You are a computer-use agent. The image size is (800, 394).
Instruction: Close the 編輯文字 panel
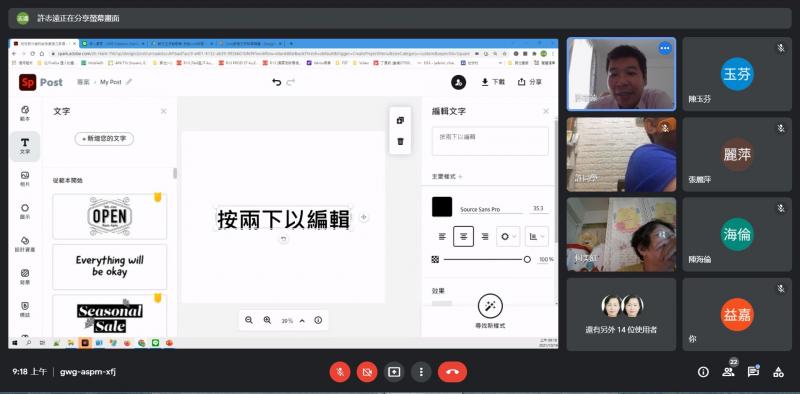[x=546, y=111]
